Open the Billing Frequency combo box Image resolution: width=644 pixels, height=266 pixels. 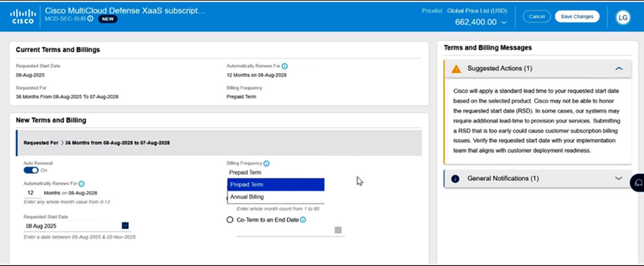pyautogui.click(x=276, y=173)
